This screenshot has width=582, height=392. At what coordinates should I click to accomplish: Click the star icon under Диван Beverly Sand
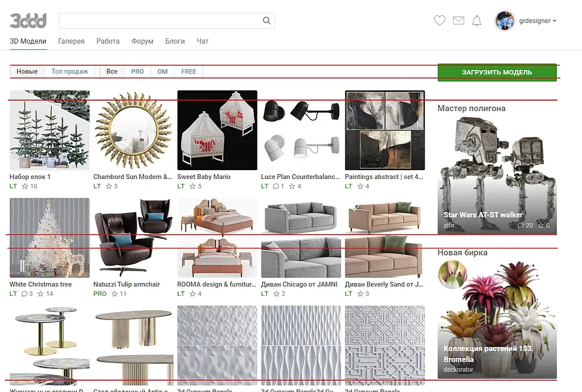tap(360, 293)
